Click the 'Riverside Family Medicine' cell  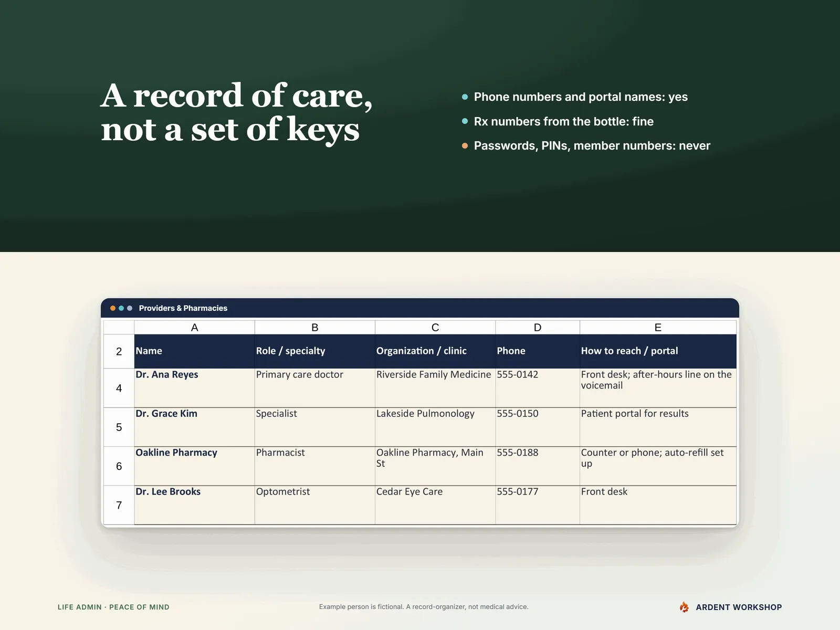click(x=435, y=388)
